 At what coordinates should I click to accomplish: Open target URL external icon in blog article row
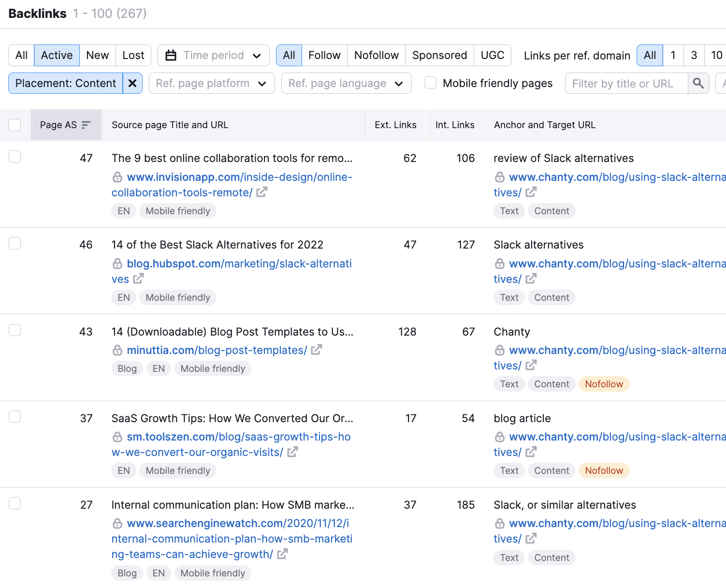coord(531,452)
